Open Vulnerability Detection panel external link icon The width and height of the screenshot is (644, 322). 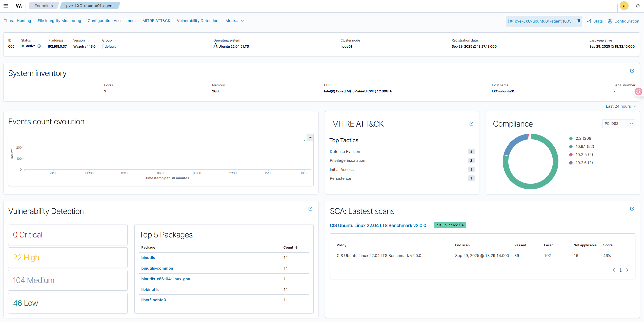[x=310, y=209]
